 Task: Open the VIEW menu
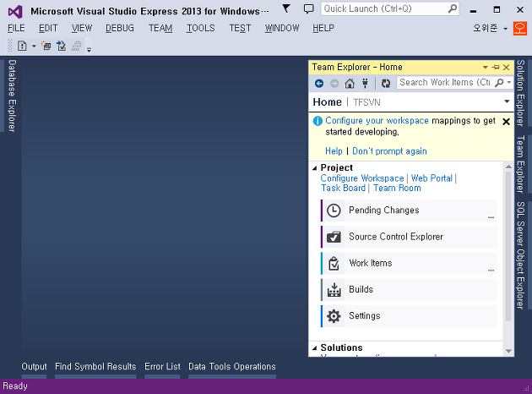(82, 28)
